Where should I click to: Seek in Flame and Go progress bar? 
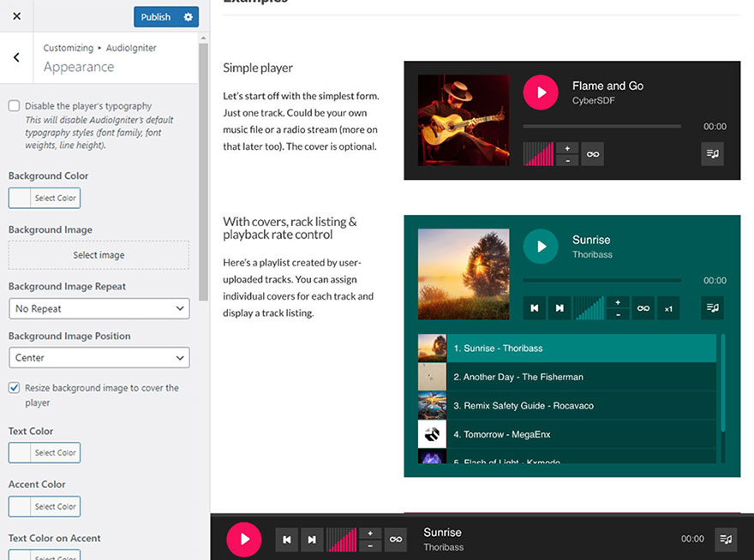coord(602,127)
